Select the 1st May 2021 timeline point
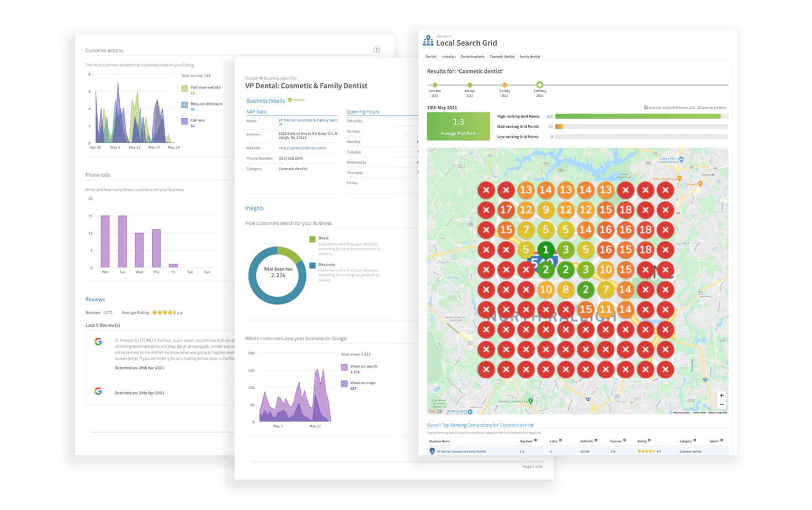Image resolution: width=812 pixels, height=510 pixels. 505,85
